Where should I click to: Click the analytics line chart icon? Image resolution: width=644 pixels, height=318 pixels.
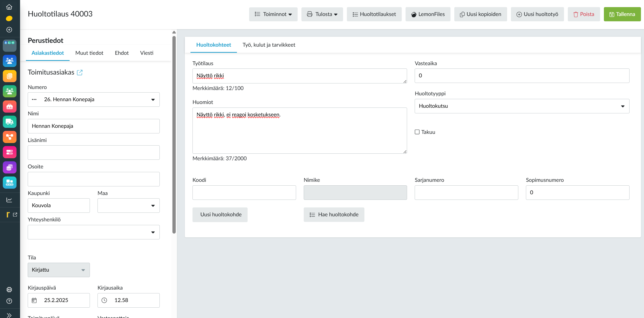(x=9, y=200)
